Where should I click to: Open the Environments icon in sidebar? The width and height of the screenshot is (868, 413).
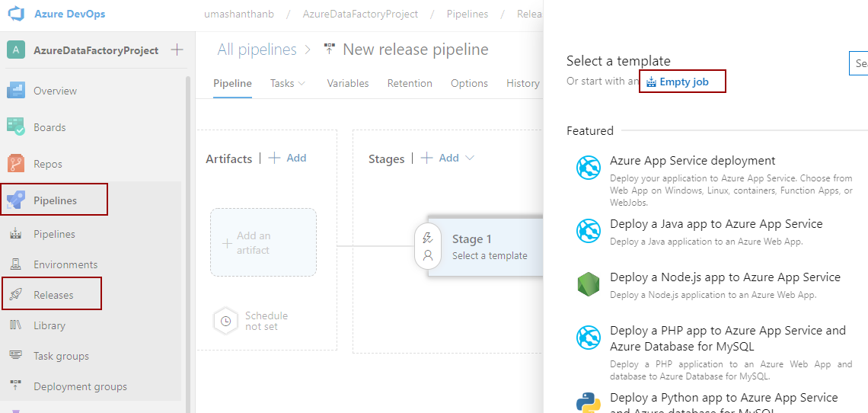pos(15,264)
